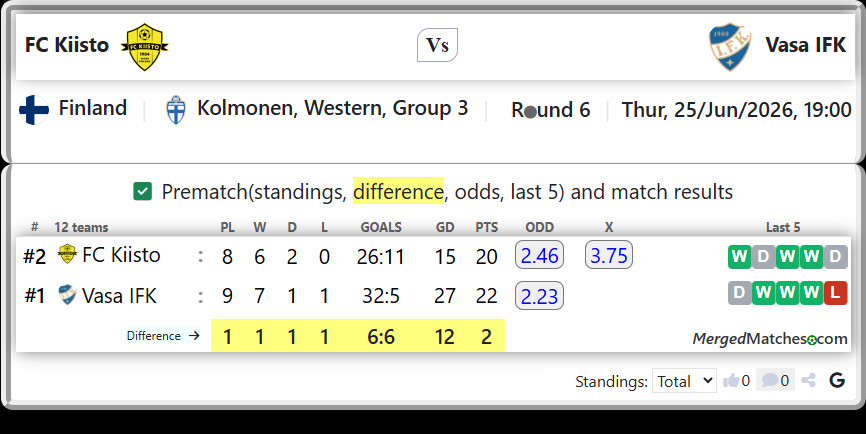Toggle the Prematch checkbox off
Viewport: 866px width, 434px height.
pyautogui.click(x=142, y=192)
